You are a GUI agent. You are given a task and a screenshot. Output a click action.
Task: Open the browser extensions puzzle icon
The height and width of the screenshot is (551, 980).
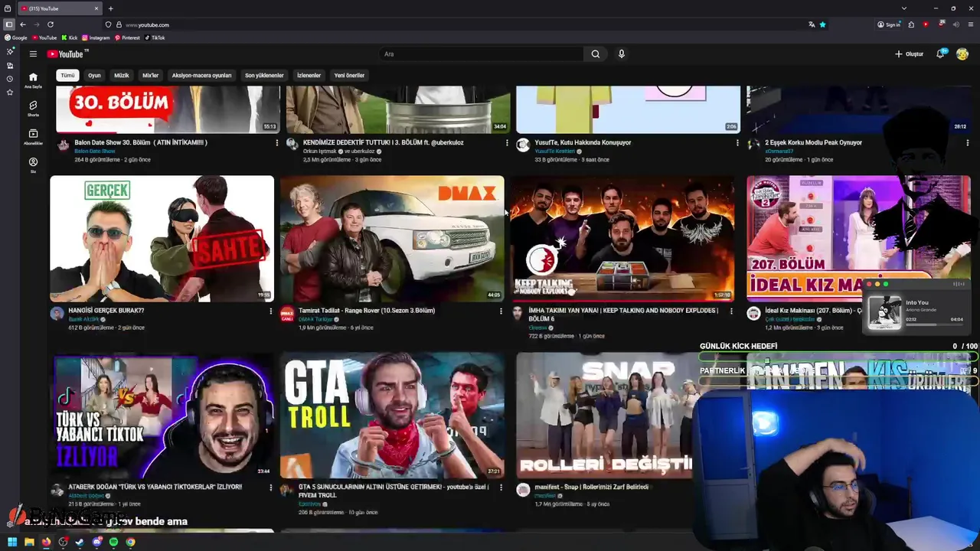point(911,24)
